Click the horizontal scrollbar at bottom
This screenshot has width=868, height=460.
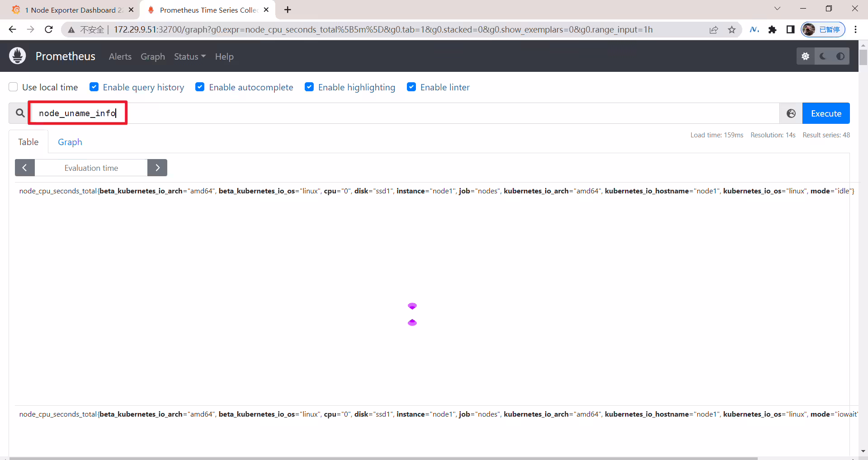383,458
